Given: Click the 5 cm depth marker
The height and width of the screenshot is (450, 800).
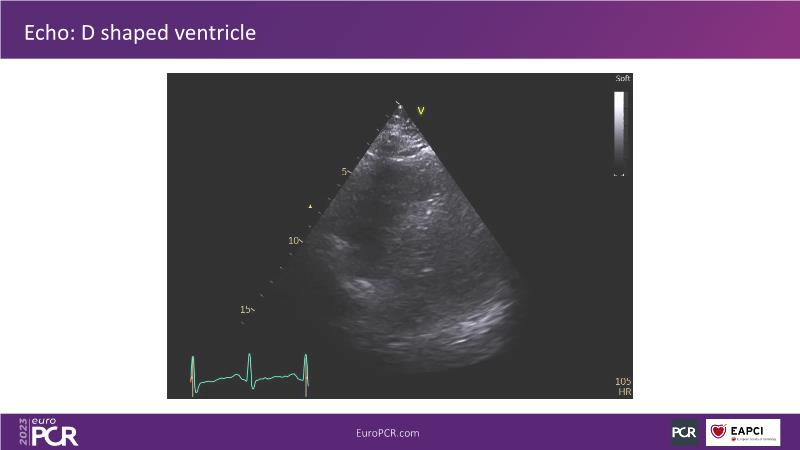Looking at the screenshot, I should (x=345, y=172).
